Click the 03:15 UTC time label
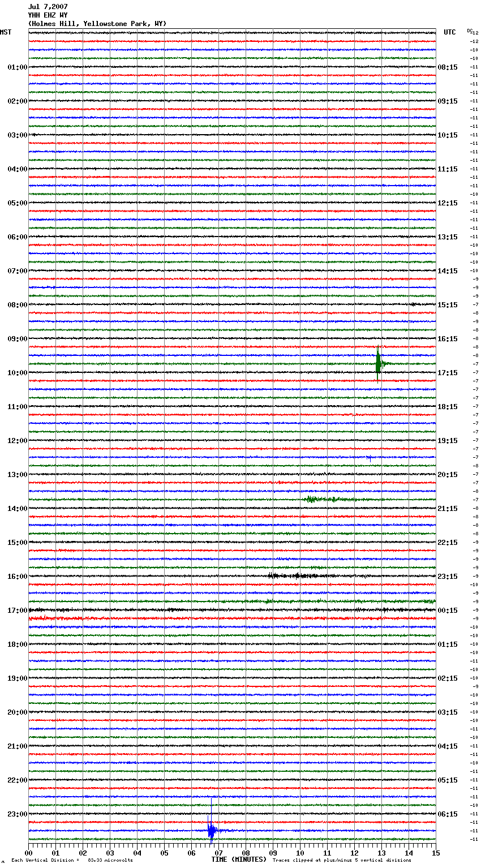The height and width of the screenshot is (868, 481). click(448, 712)
